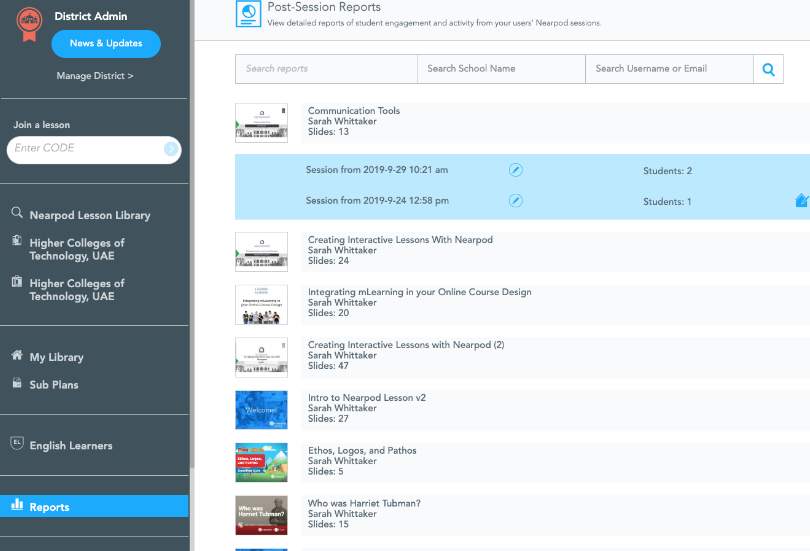Screen dimensions: 810x551
Task: Expand Manage District link
Action: 95,76
